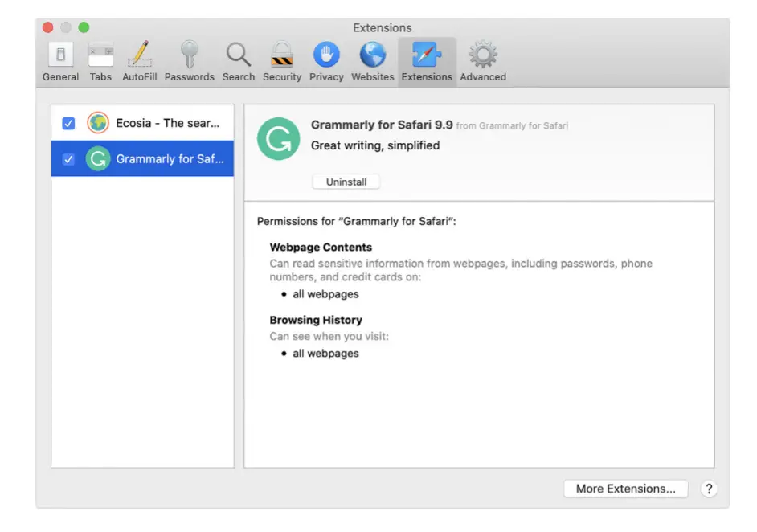This screenshot has width=757, height=532.
Task: Open the Advanced gear pane
Action: point(483,62)
